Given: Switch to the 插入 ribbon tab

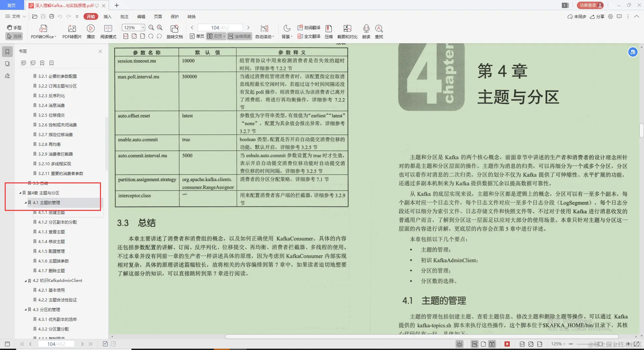Looking at the screenshot, I should (x=107, y=16).
